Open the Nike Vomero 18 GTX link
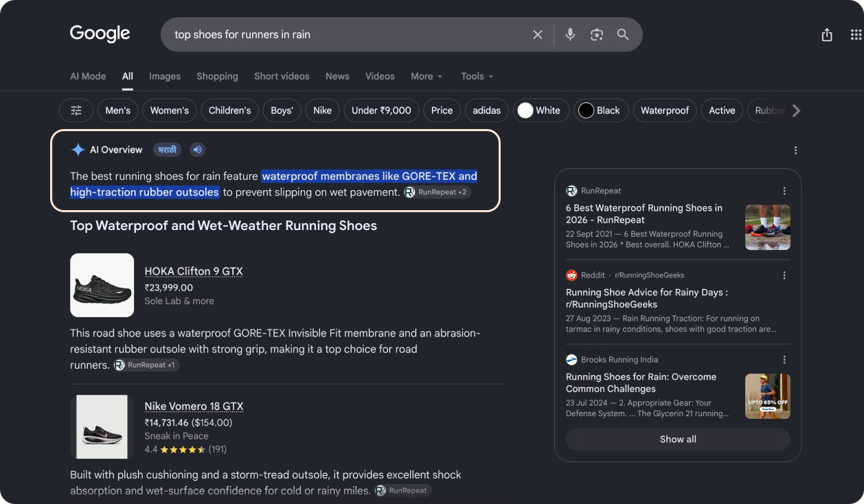This screenshot has height=504, width=864. pos(194,406)
